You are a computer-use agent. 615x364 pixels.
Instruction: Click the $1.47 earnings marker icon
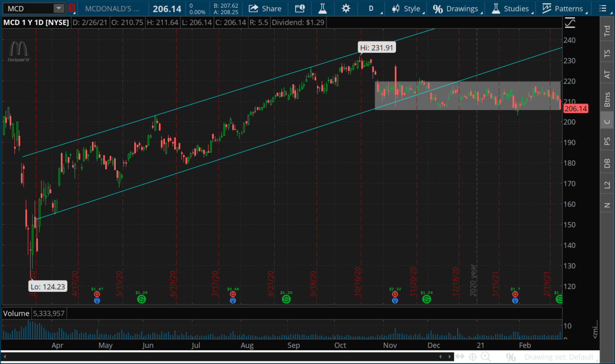[96, 295]
